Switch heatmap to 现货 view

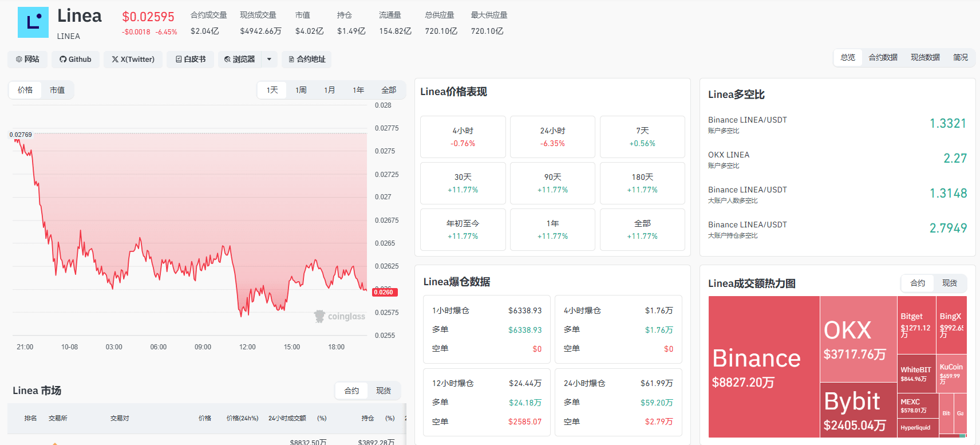tap(950, 283)
